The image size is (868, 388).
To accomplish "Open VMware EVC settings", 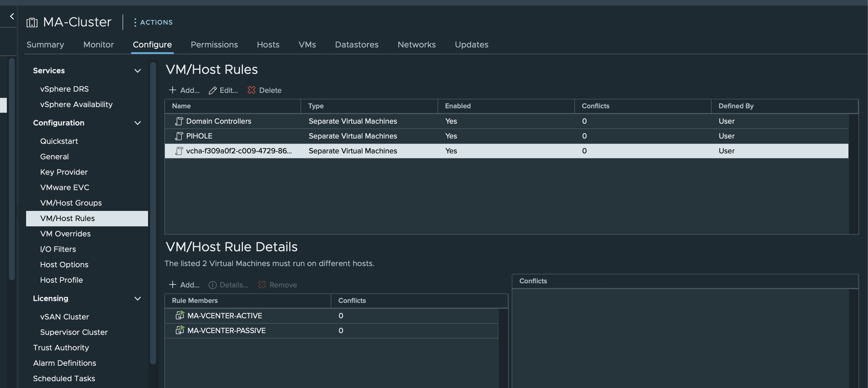I will point(65,187).
